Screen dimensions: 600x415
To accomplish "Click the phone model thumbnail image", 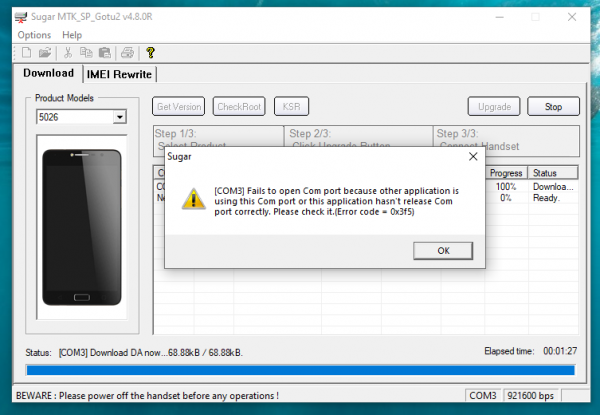I will click(x=82, y=227).
